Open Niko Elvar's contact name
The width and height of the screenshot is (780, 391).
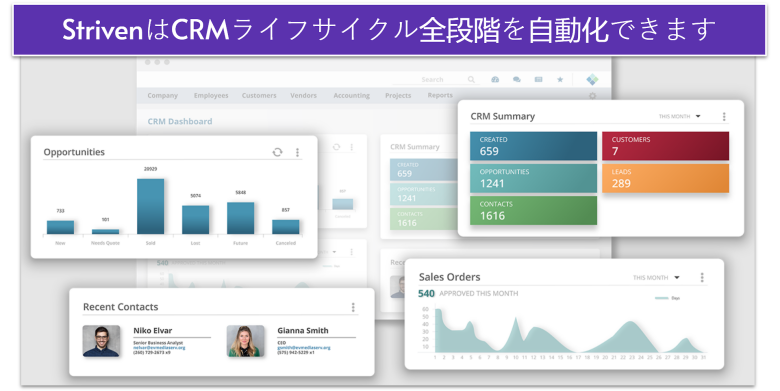(153, 330)
